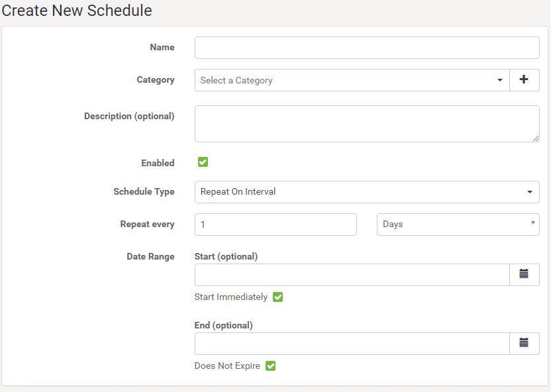
Task: Select the Repeat every number field
Action: (275, 224)
